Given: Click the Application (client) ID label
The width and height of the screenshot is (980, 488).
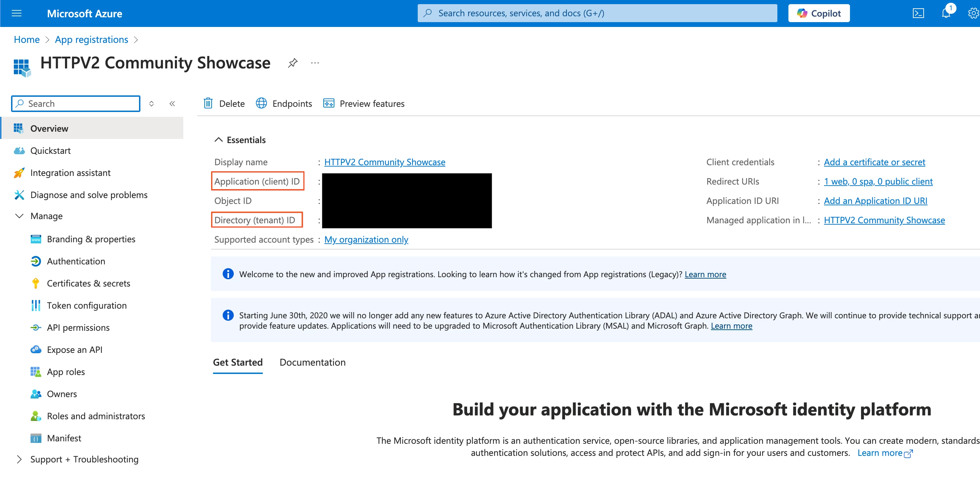Looking at the screenshot, I should [x=257, y=181].
